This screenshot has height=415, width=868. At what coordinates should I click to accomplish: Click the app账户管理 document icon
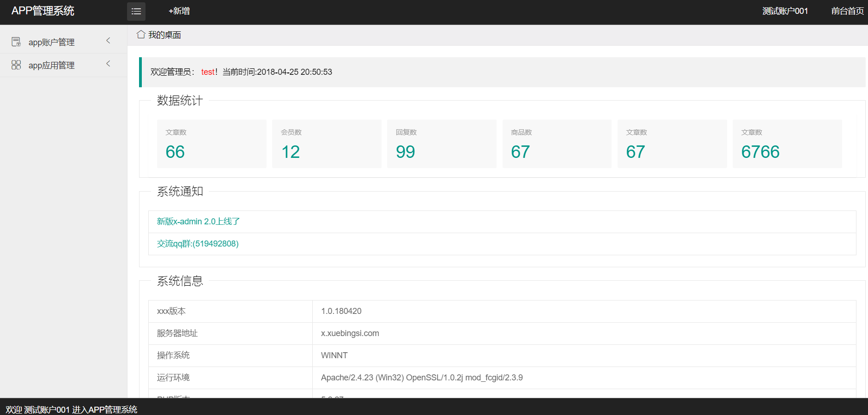point(16,42)
